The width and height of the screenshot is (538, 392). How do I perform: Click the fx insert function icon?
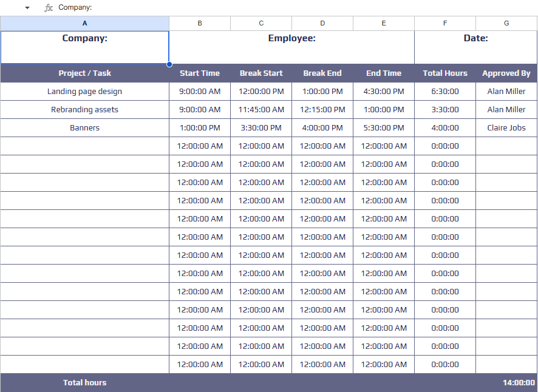[x=49, y=8]
